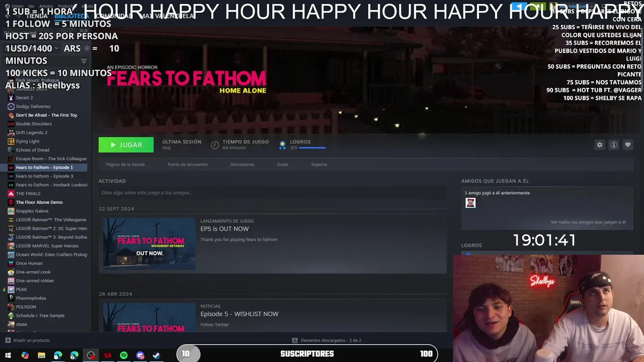
Task: Select LEGO Batman 2: DC Super Heroes
Action: pyautogui.click(x=51, y=228)
